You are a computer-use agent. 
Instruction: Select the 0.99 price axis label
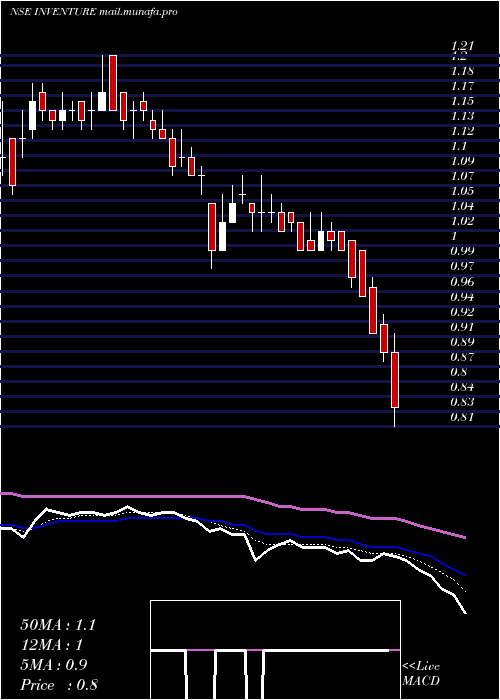462,251
